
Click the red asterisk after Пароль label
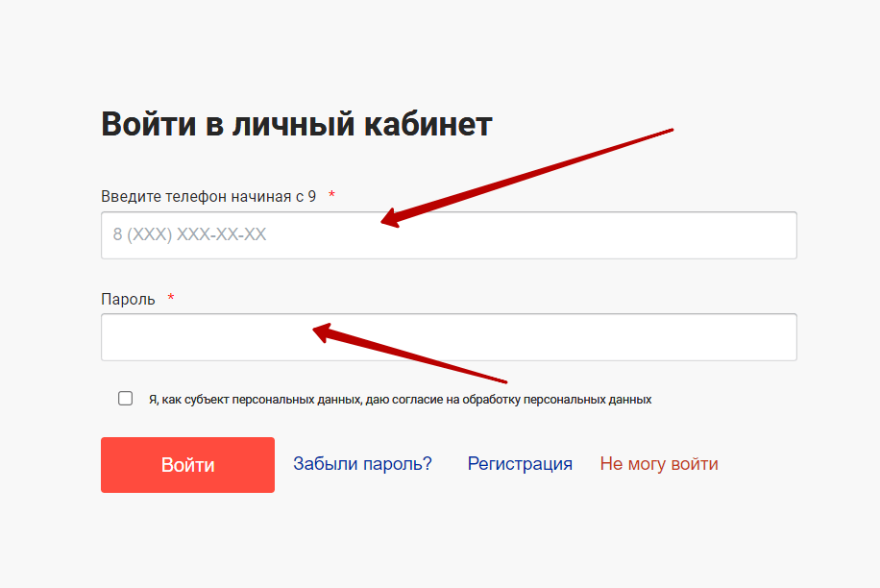(x=171, y=299)
